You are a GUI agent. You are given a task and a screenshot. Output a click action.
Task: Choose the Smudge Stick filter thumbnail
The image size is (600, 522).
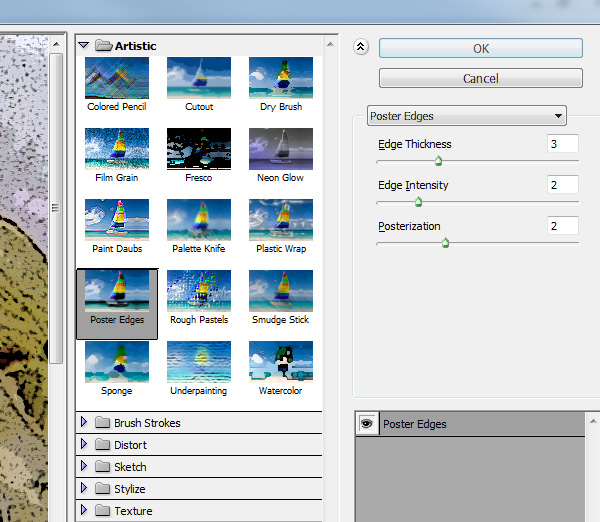tap(281, 291)
